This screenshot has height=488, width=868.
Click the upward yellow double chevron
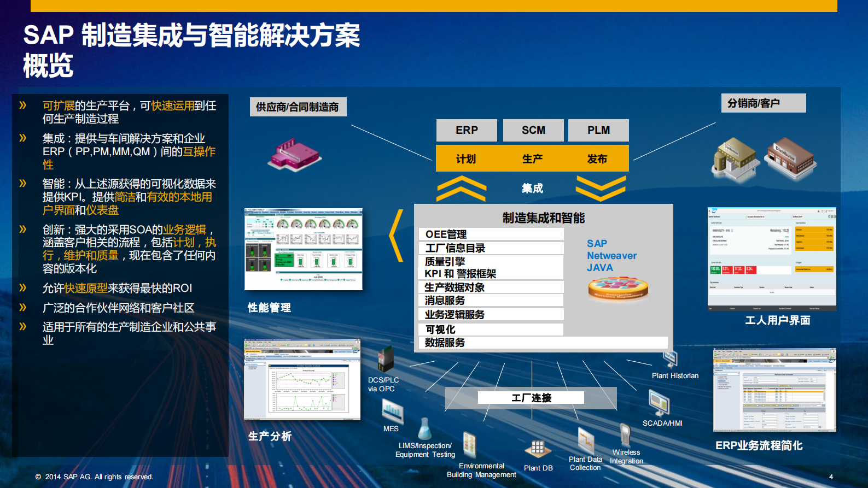coord(461,189)
